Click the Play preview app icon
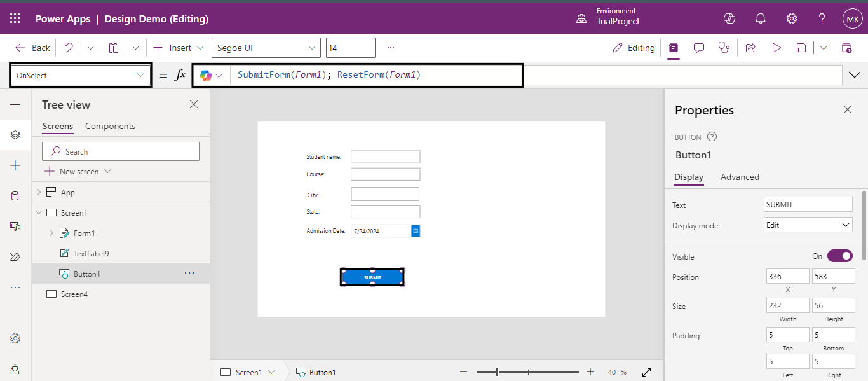The height and width of the screenshot is (381, 868). click(x=776, y=48)
